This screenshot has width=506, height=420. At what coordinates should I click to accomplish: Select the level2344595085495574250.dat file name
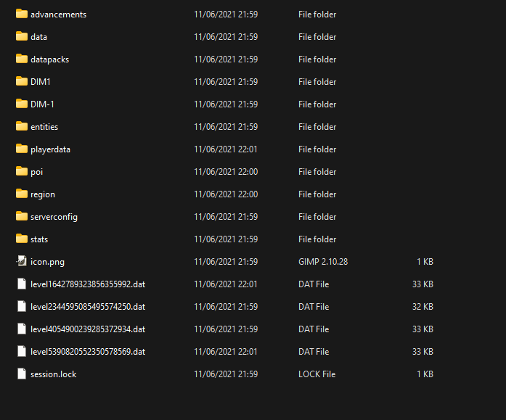[88, 307]
